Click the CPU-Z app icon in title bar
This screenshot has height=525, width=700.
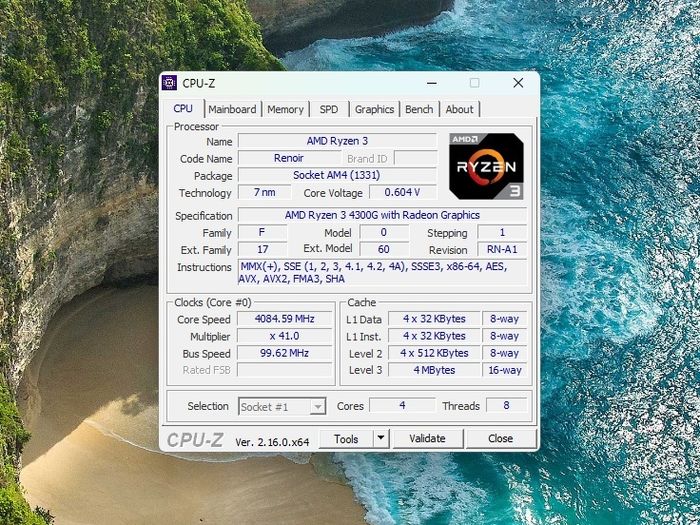pyautogui.click(x=170, y=83)
